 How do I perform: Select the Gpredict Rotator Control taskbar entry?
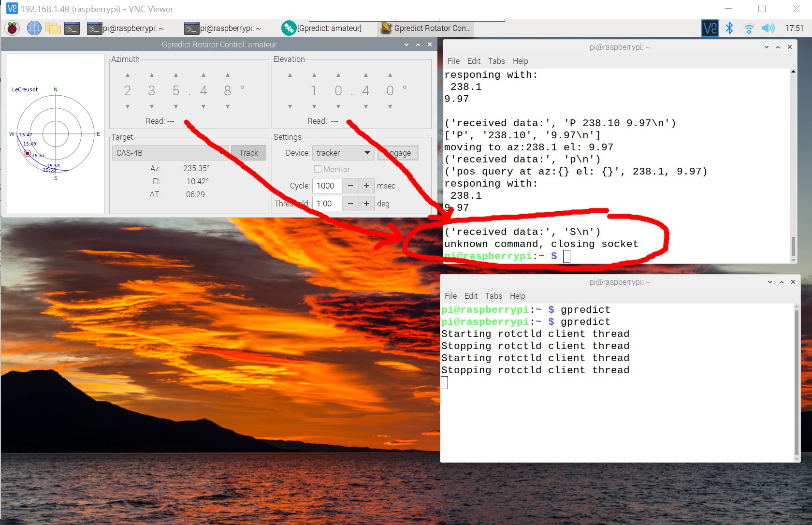426,28
